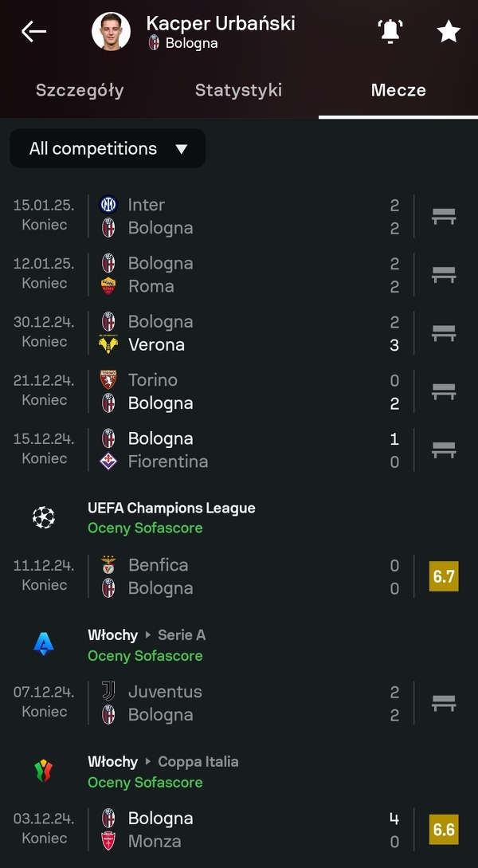Switch to the Statystyki tab
478x868 pixels.
click(x=238, y=90)
